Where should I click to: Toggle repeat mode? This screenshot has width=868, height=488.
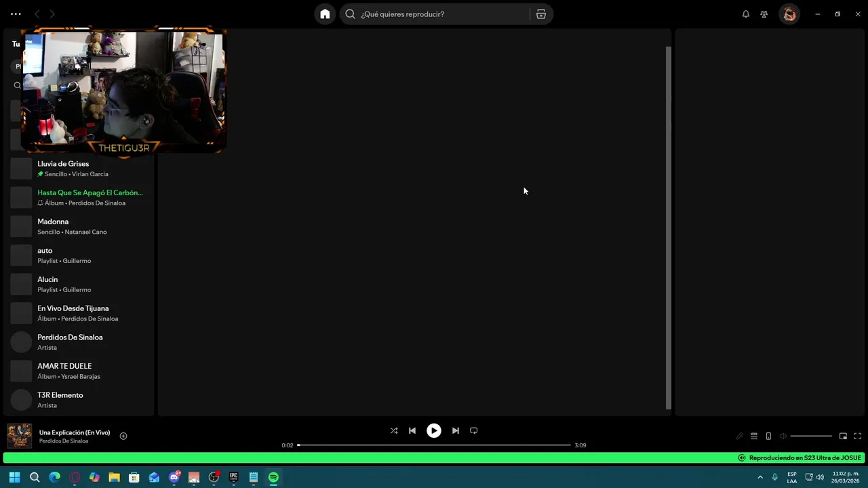pyautogui.click(x=474, y=430)
